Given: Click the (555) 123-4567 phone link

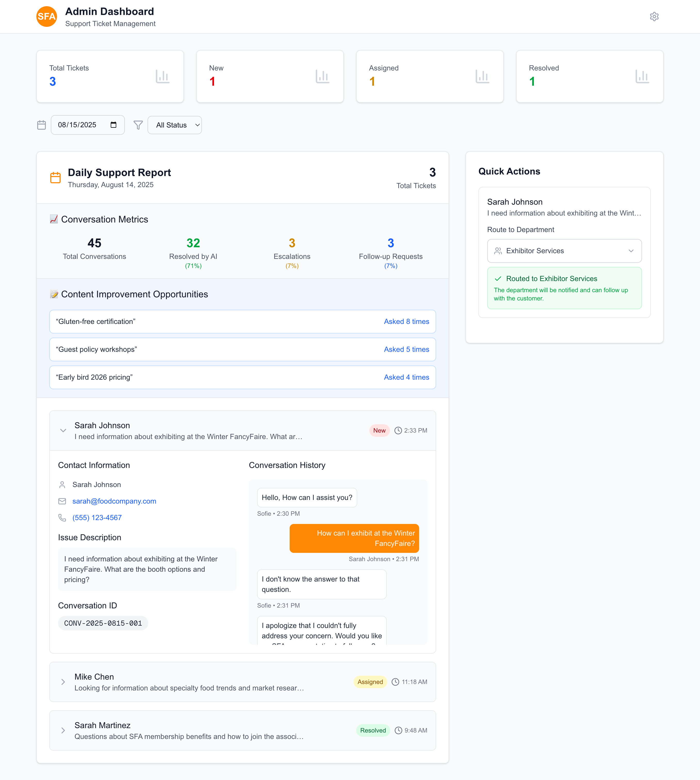Looking at the screenshot, I should coord(97,518).
